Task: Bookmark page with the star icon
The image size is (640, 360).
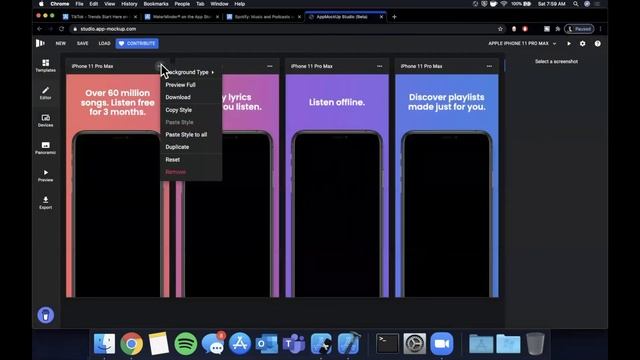Action: pos(500,29)
